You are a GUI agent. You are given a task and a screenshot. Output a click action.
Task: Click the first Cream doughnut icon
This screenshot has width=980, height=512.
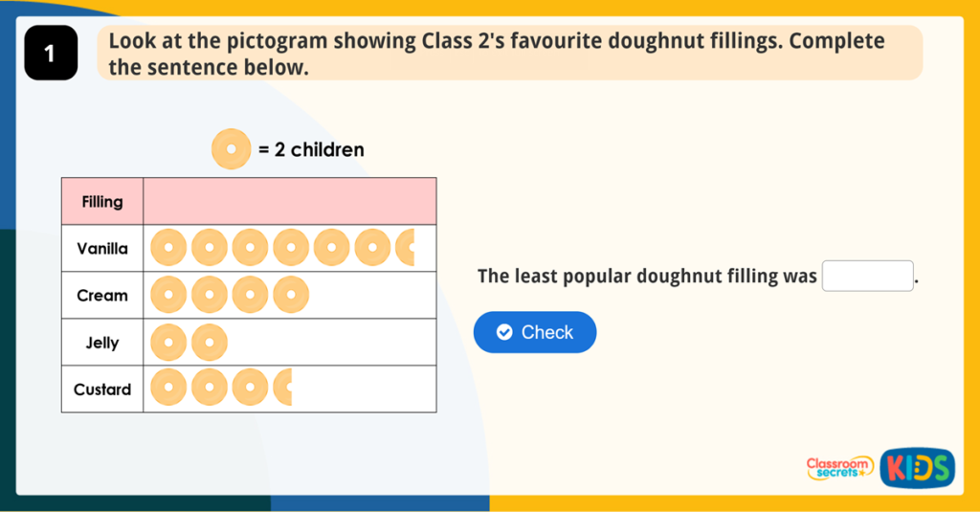pos(168,296)
